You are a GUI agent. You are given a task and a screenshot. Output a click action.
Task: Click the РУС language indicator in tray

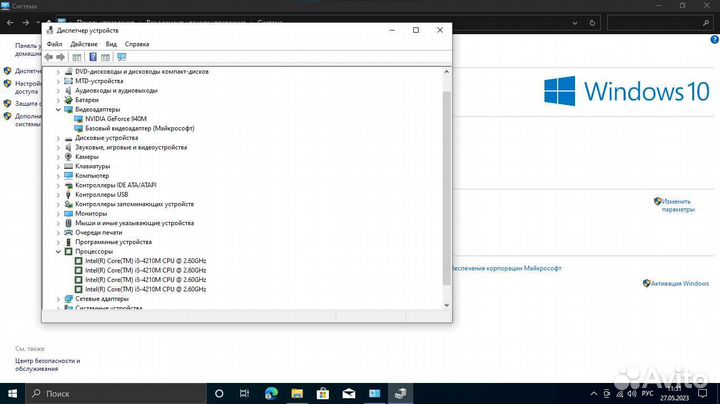click(647, 393)
